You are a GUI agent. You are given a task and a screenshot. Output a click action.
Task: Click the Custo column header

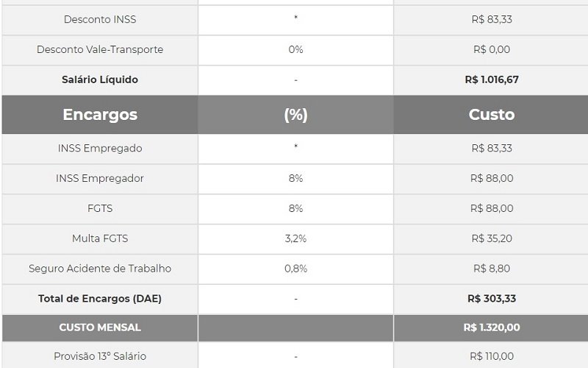[492, 115]
